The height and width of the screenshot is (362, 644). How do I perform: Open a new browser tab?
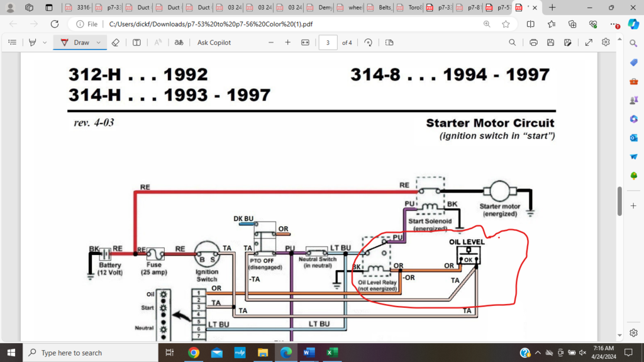tap(552, 8)
